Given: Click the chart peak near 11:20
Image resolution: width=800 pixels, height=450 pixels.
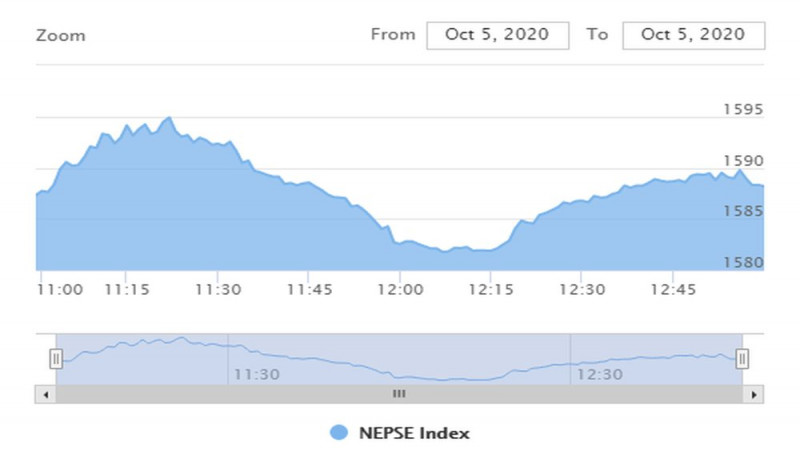Looking at the screenshot, I should (x=169, y=118).
